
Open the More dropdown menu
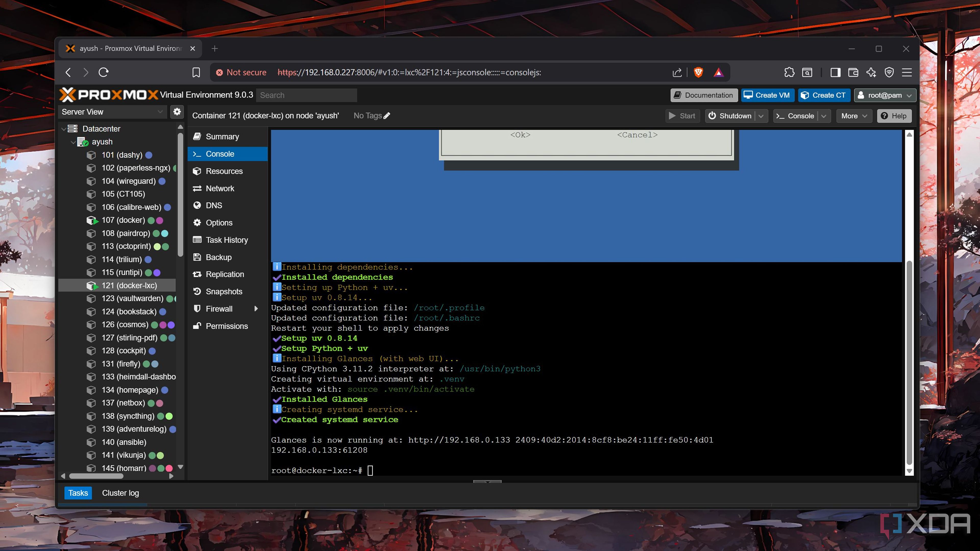click(854, 116)
